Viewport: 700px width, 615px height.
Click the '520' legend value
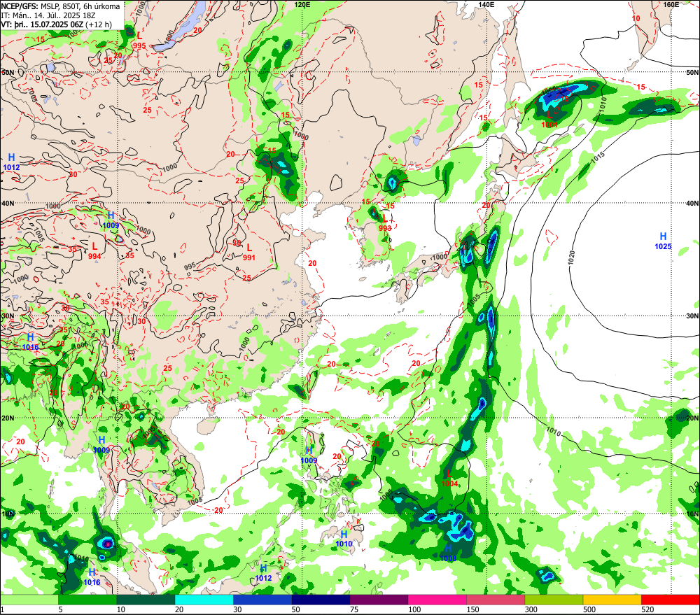(x=647, y=609)
